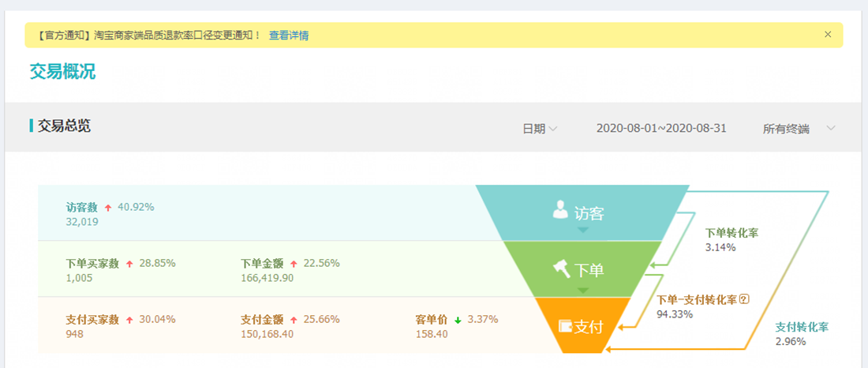Click the visitor person icon in funnel
The height and width of the screenshot is (368, 868).
560,210
